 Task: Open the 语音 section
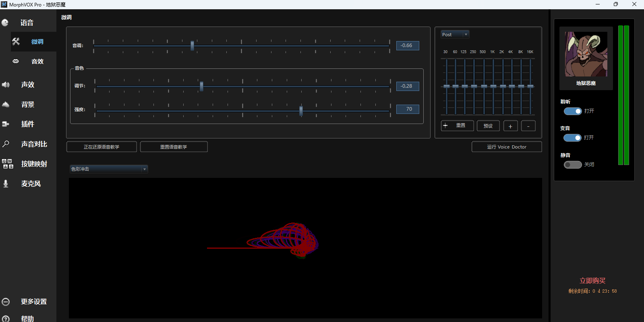(27, 23)
